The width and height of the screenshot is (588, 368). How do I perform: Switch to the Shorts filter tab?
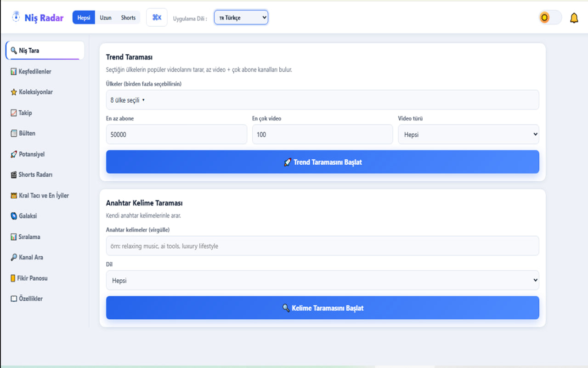pyautogui.click(x=128, y=17)
